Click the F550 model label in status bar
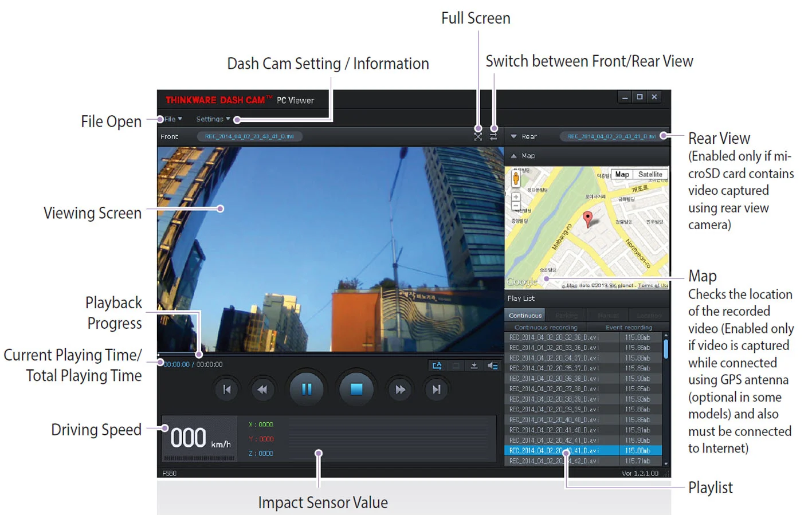Image resolution: width=812 pixels, height=515 pixels. (x=170, y=474)
